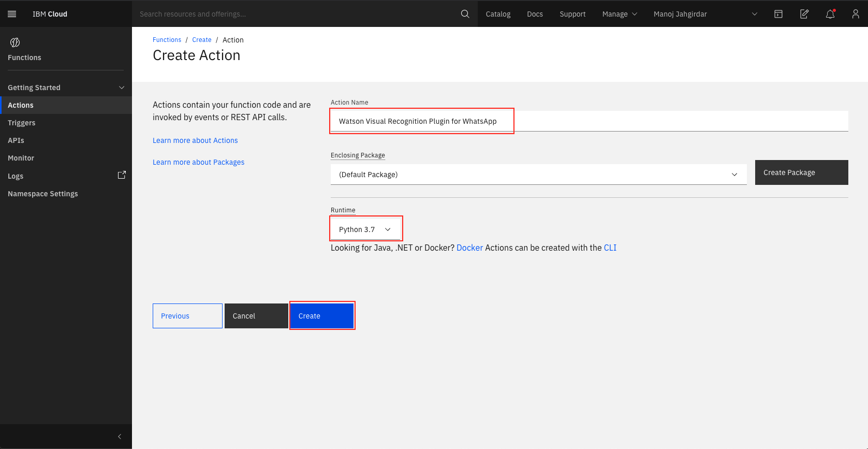
Task: Click the Create Package button
Action: tap(801, 172)
